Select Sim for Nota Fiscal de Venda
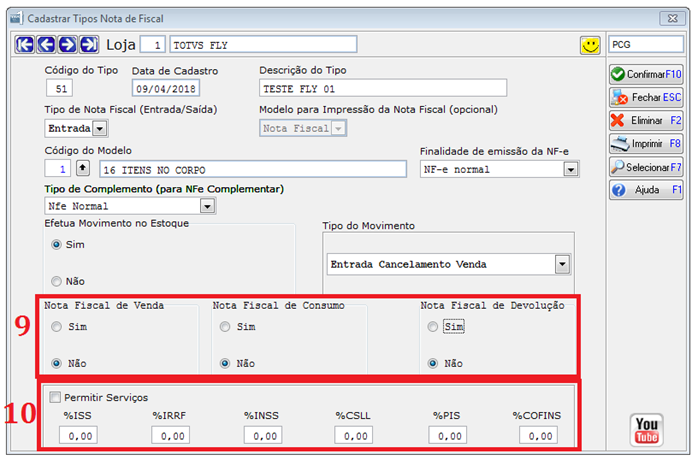Screen dimensions: 698x460 [x=56, y=327]
